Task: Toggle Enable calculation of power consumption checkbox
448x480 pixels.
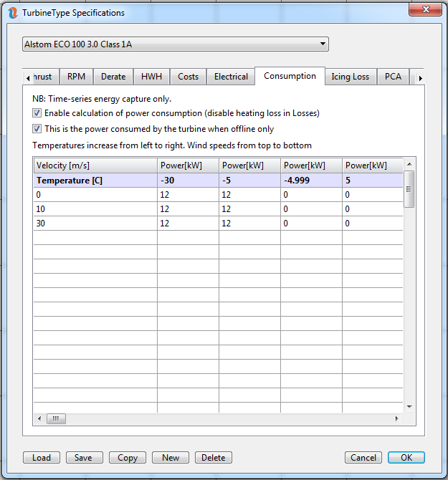Action: pos(37,113)
